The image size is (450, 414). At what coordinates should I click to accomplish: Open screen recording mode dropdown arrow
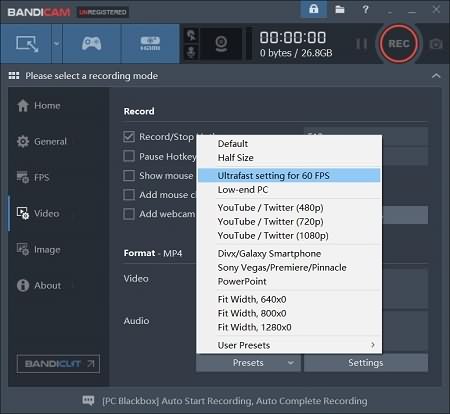pyautogui.click(x=57, y=44)
